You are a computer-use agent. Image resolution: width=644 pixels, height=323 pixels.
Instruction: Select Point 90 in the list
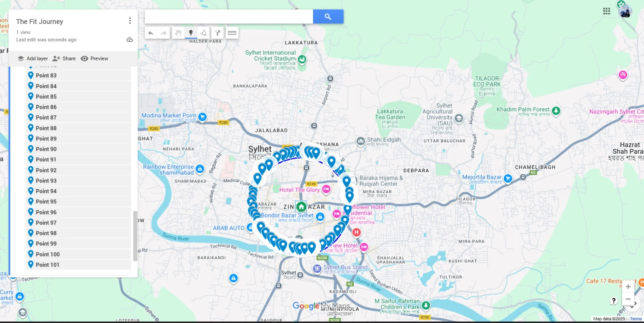(x=46, y=149)
